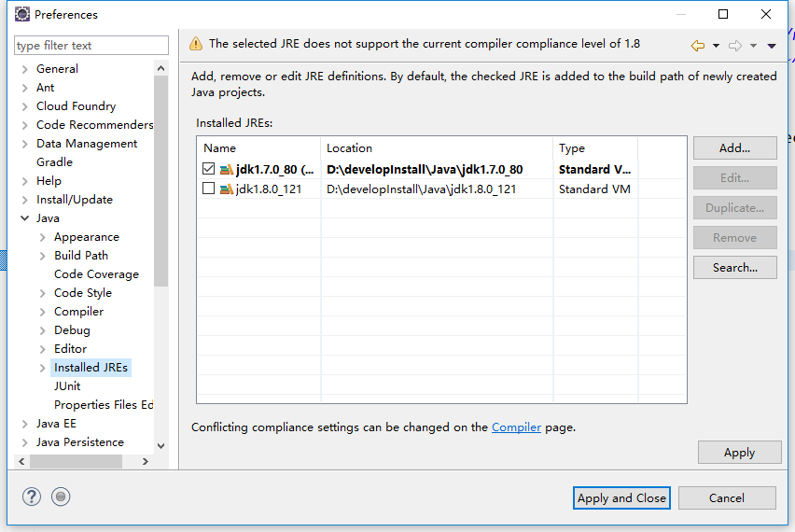Screen dimensions: 795x532
Task: Click the jdk1.7.0_80 JRE library icon
Action: 227,169
